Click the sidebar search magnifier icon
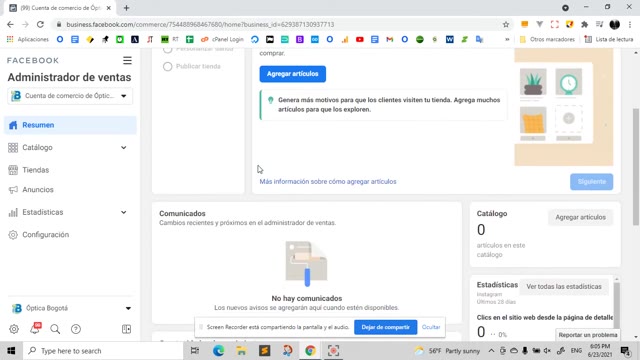This screenshot has height=360, width=640. 55,329
